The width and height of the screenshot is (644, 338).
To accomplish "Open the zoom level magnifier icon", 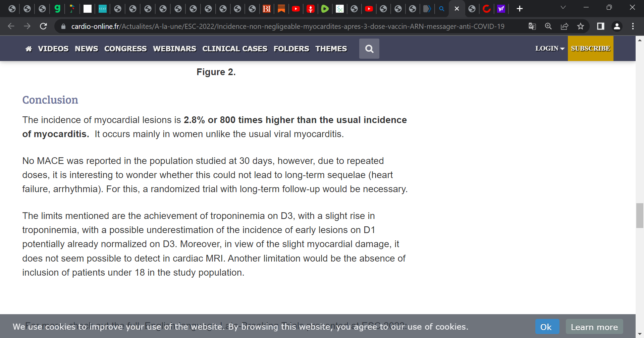I will click(548, 26).
